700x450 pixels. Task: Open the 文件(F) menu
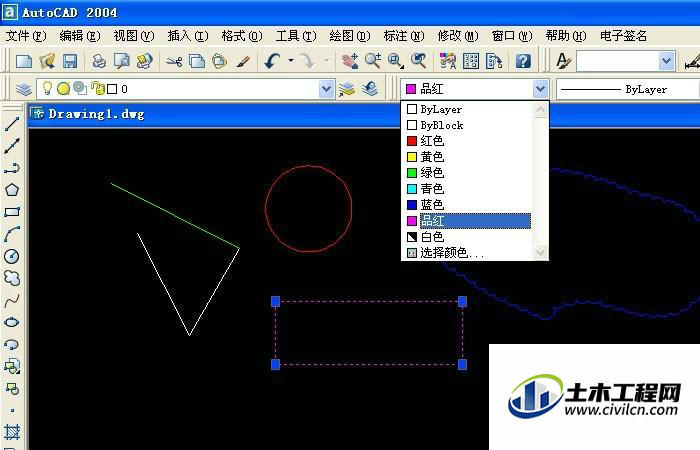[26, 36]
